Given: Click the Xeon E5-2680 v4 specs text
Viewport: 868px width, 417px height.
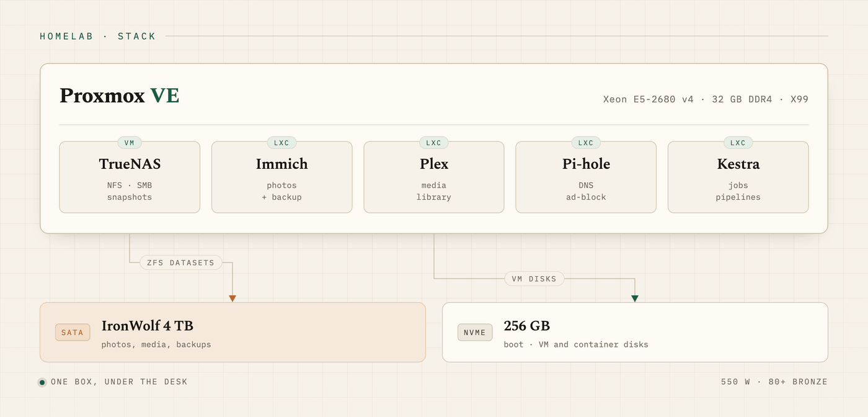Looking at the screenshot, I should 706,99.
